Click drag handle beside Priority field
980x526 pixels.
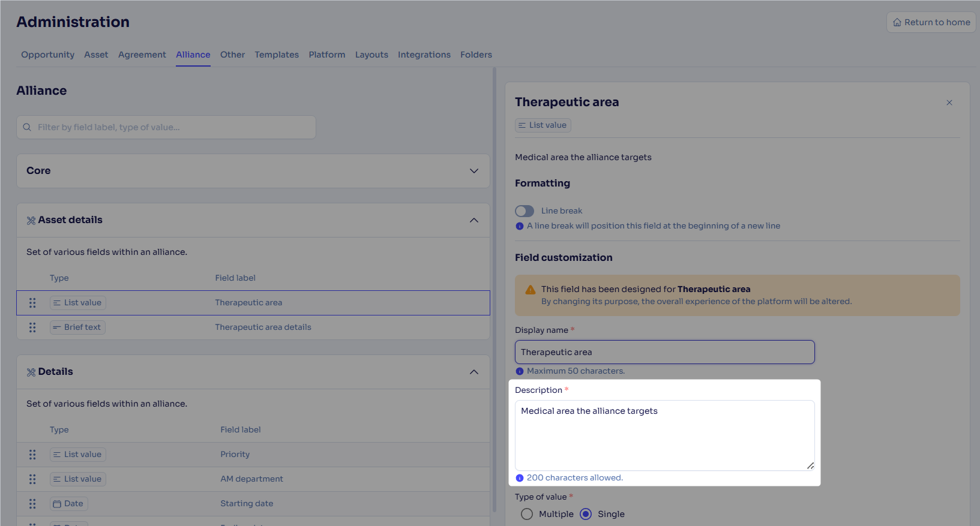tap(32, 455)
